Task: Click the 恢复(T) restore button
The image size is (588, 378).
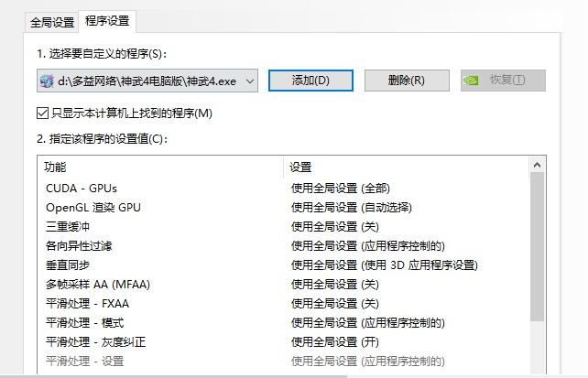Action: point(503,81)
